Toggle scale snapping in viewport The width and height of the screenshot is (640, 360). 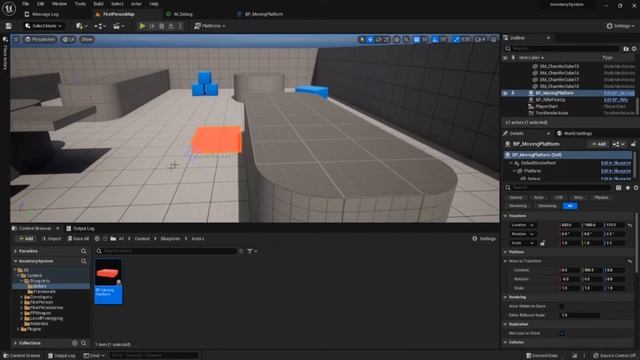(456, 40)
